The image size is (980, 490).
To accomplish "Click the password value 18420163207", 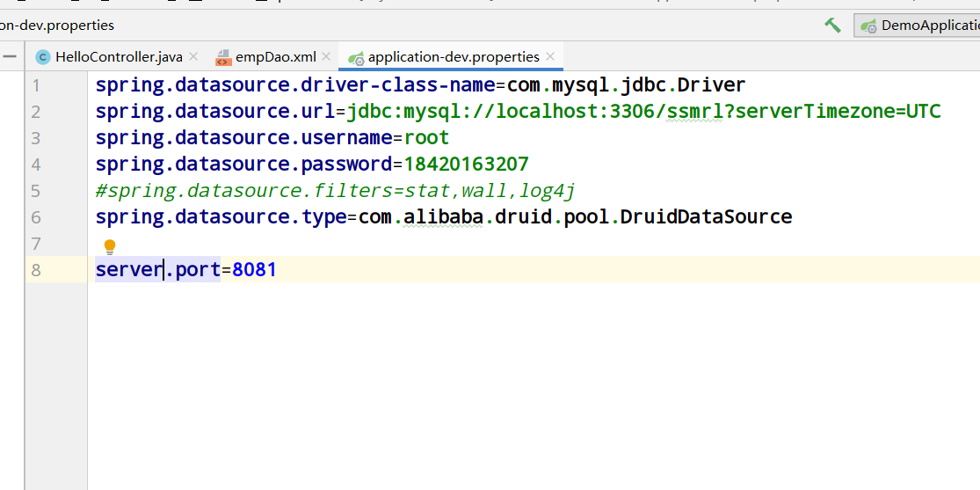I will point(466,164).
